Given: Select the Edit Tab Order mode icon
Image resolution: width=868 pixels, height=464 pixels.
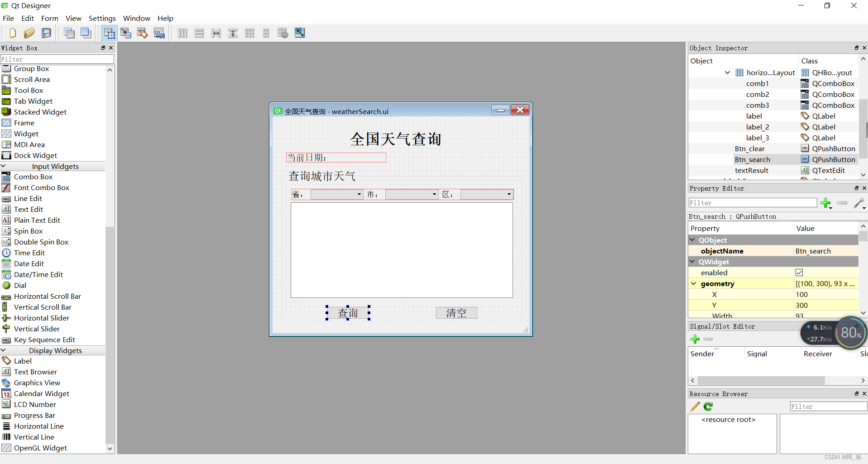Looking at the screenshot, I should click(159, 33).
